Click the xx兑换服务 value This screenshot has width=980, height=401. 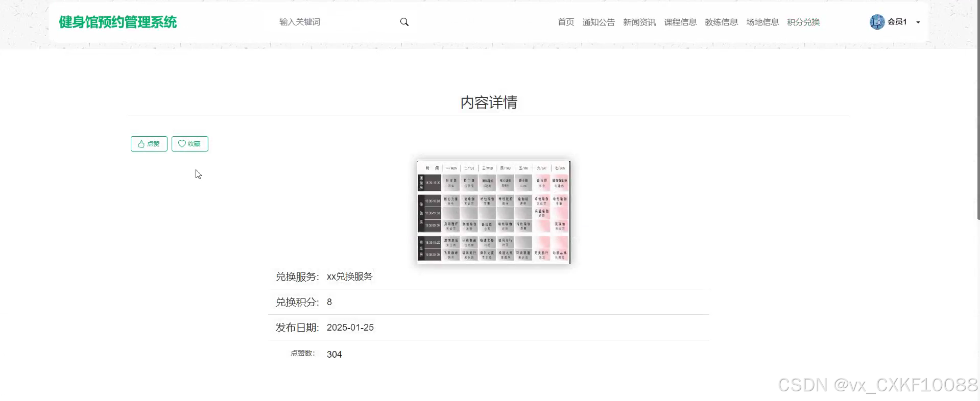point(350,277)
